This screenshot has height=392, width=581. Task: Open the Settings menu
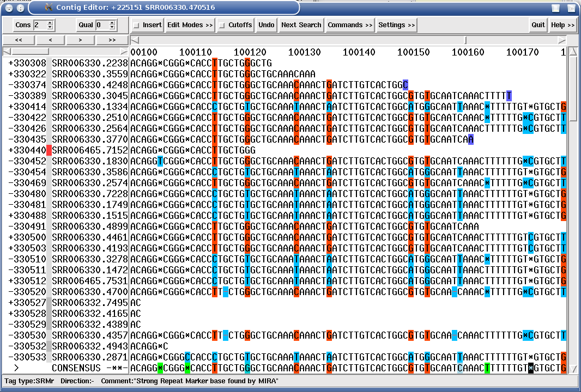point(396,25)
